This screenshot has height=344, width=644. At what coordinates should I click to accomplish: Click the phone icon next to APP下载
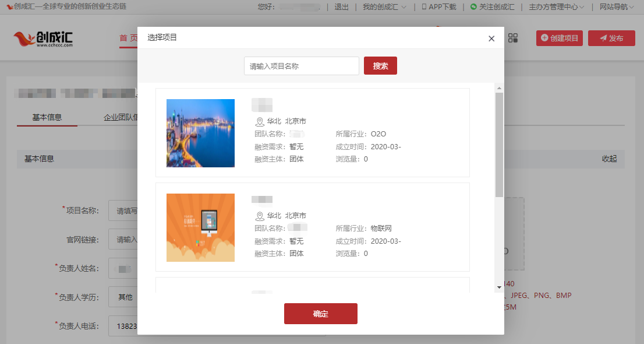click(423, 7)
